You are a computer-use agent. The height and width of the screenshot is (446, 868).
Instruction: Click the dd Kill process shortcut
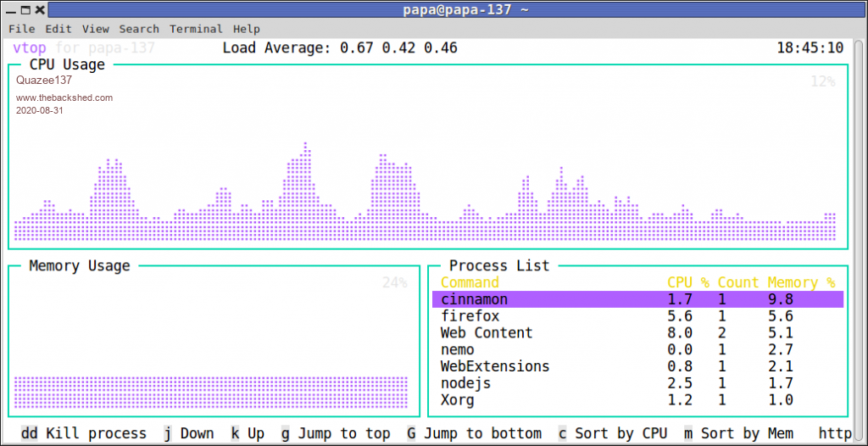point(83,433)
